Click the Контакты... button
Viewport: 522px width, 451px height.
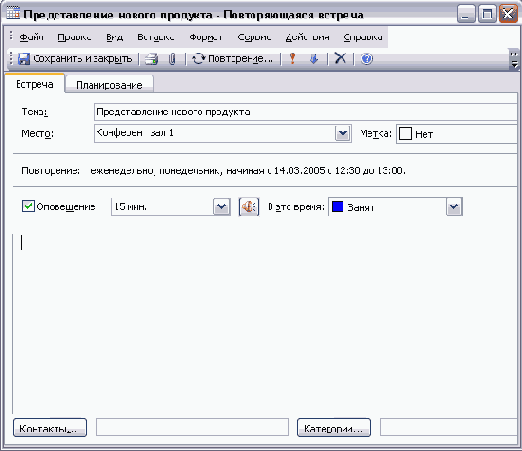pyautogui.click(x=50, y=428)
